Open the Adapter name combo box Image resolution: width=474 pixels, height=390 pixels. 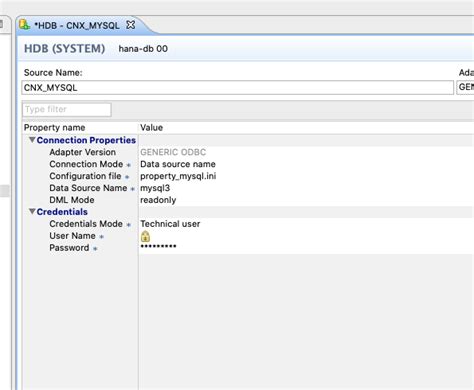coord(465,87)
